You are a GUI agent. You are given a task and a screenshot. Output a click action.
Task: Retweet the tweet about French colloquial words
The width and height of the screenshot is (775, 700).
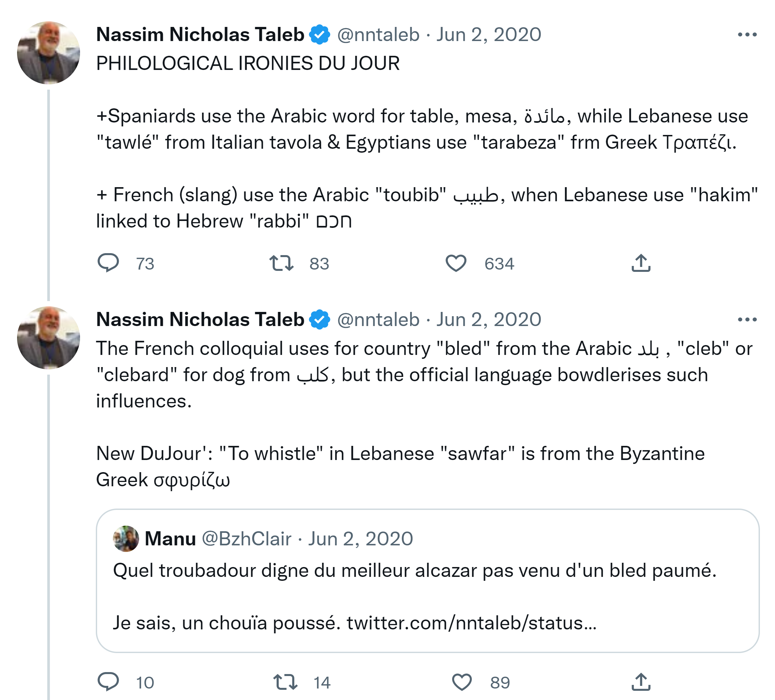point(285,682)
